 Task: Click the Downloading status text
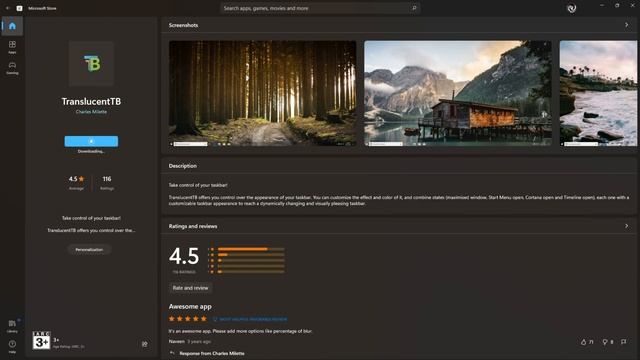click(x=91, y=151)
